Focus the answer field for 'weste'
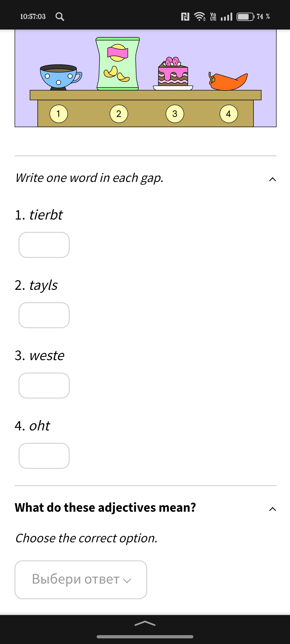This screenshot has height=644, width=290. (x=44, y=386)
